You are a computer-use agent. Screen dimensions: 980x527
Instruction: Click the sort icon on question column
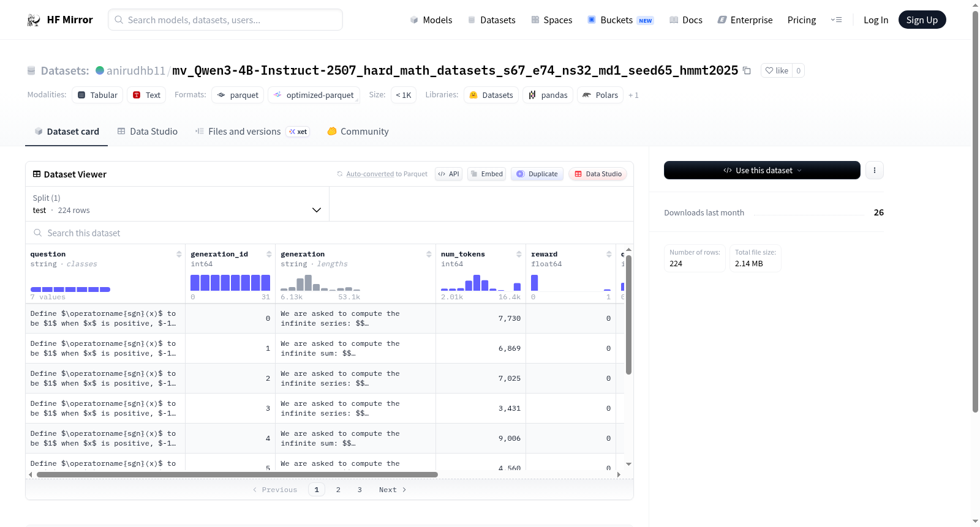click(179, 254)
